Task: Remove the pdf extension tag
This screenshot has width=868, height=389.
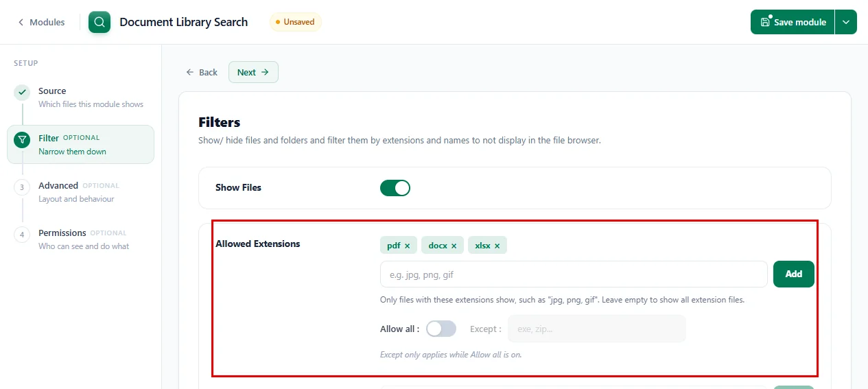Action: [407, 246]
